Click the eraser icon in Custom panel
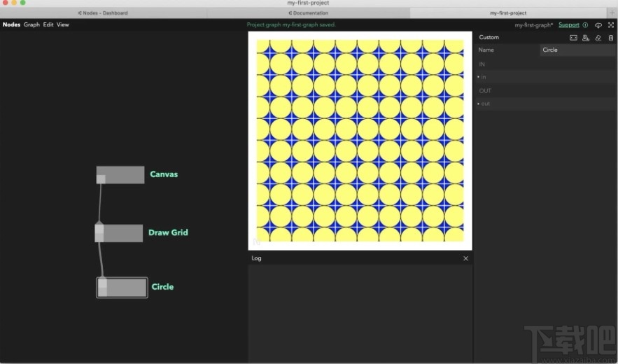The width and height of the screenshot is (618, 364). pyautogui.click(x=598, y=38)
